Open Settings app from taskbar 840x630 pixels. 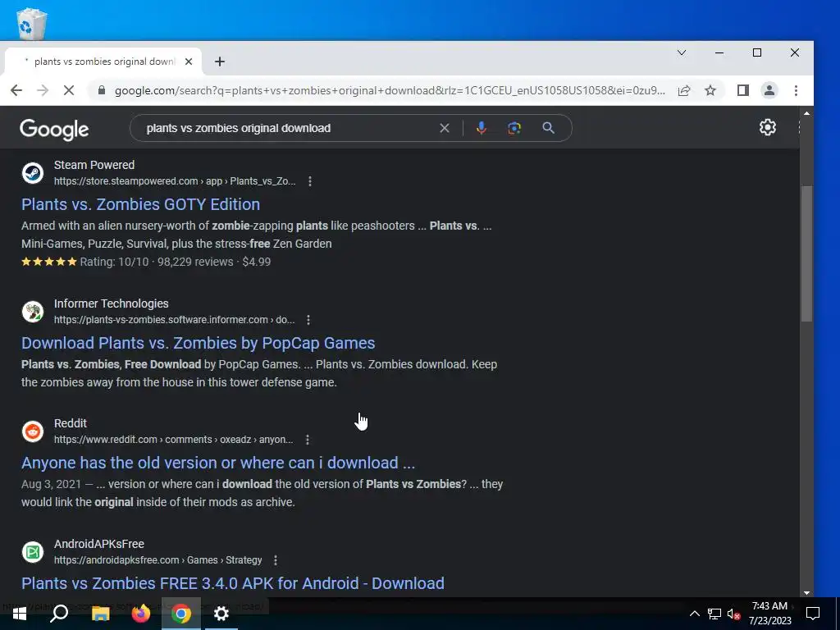pyautogui.click(x=221, y=614)
